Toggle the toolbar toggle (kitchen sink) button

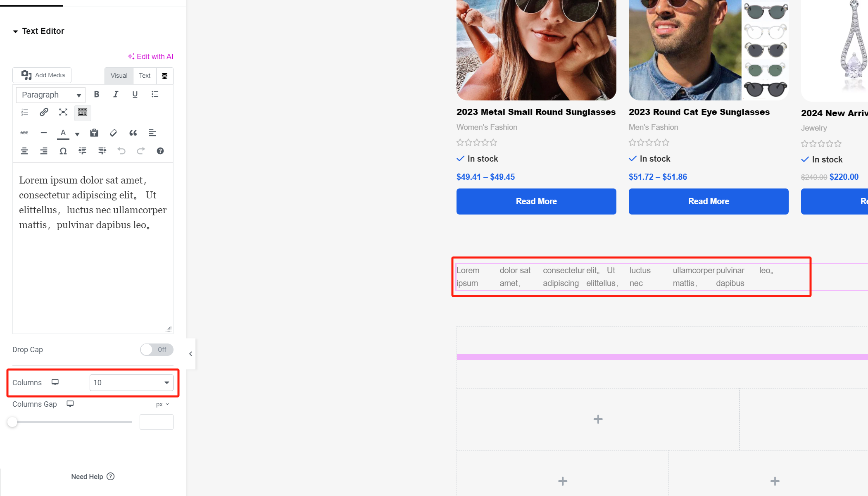point(83,112)
